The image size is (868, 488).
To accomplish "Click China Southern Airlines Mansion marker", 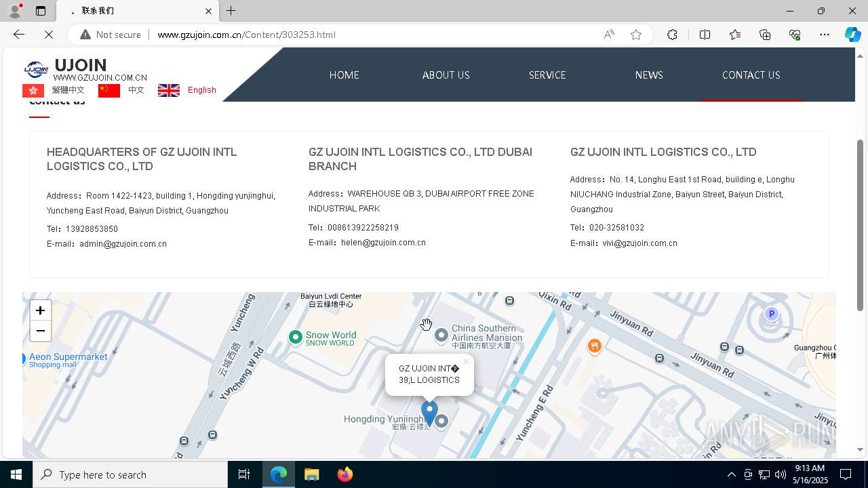I will tap(441, 335).
